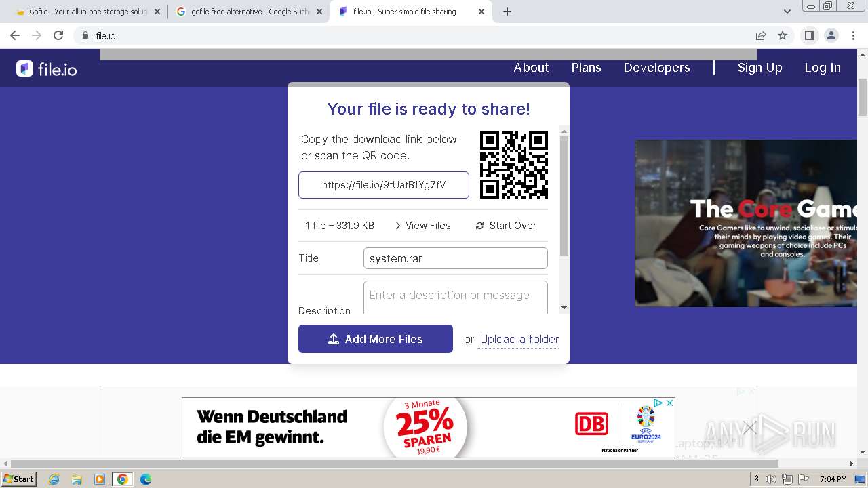Focus the Description text area
Image resolution: width=868 pixels, height=488 pixels.
[456, 298]
